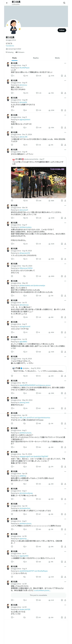The width and height of the screenshot is (72, 644).
Task: Click the Translate bio link
Action: [10, 46]
